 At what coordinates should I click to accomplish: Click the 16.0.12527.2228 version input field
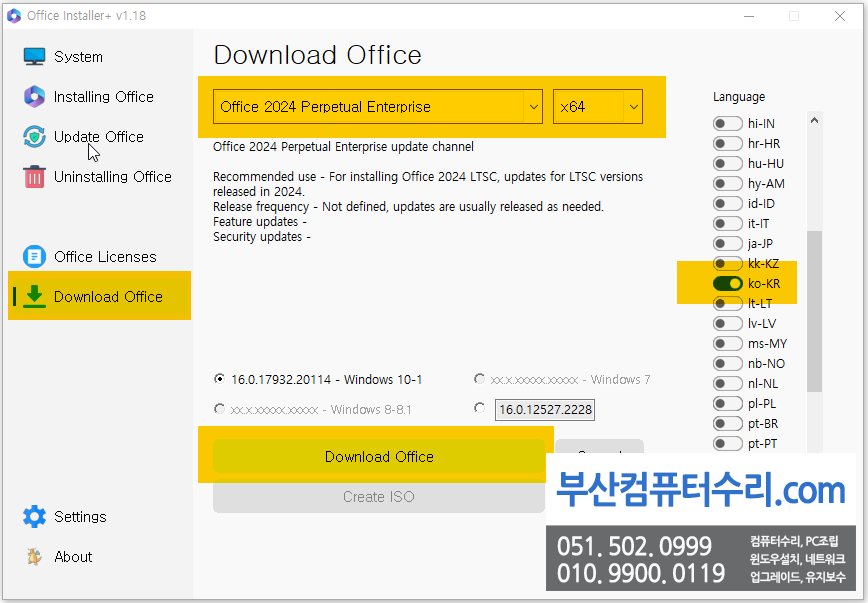[x=545, y=410]
